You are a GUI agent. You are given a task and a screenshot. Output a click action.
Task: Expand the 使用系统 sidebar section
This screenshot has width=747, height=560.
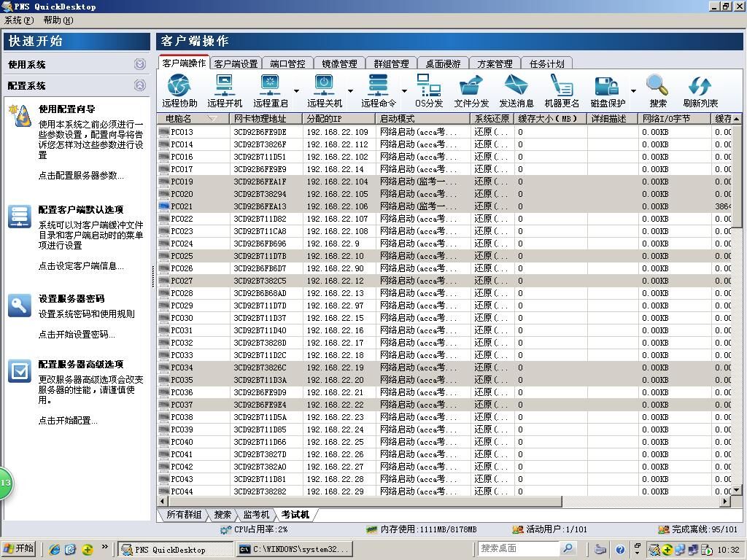[x=139, y=64]
